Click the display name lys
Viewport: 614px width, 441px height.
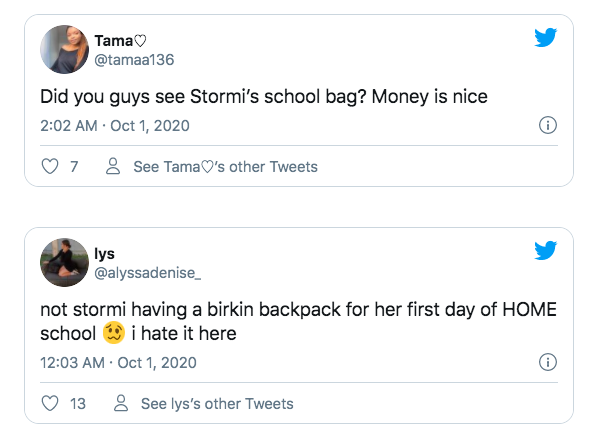coord(104,254)
